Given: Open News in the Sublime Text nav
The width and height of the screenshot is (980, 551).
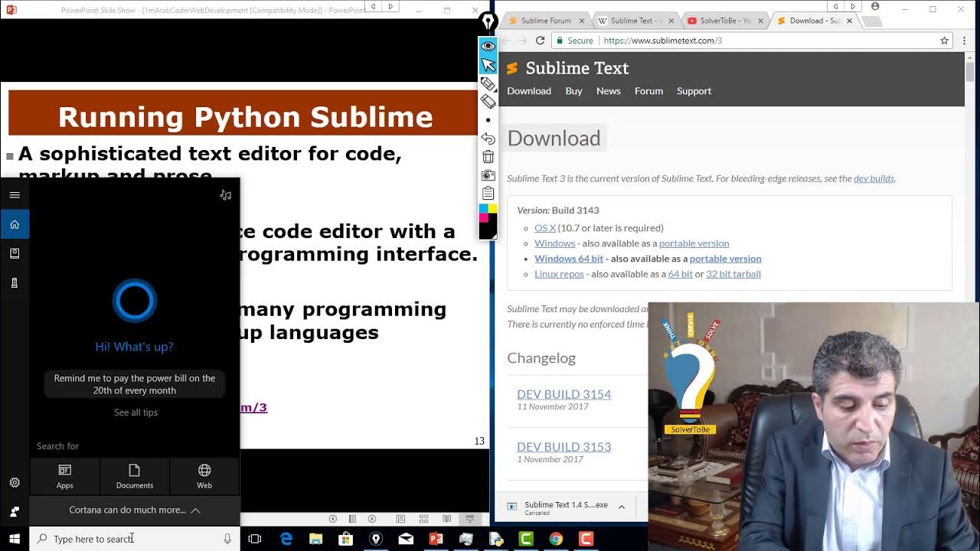Looking at the screenshot, I should click(x=609, y=90).
